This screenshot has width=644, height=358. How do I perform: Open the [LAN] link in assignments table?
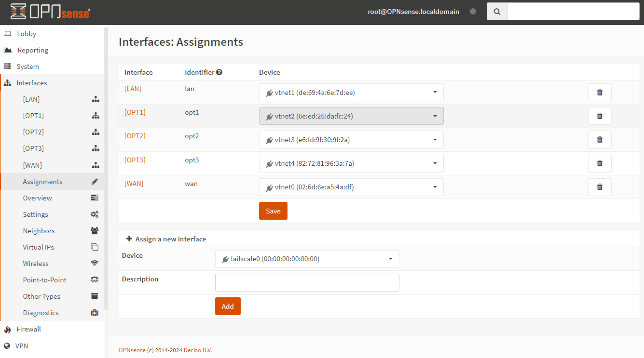point(133,89)
